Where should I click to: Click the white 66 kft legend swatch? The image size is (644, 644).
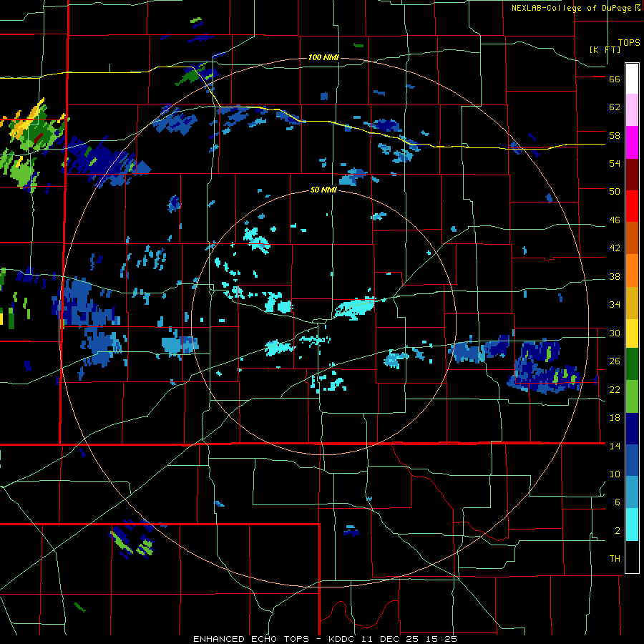click(x=632, y=79)
